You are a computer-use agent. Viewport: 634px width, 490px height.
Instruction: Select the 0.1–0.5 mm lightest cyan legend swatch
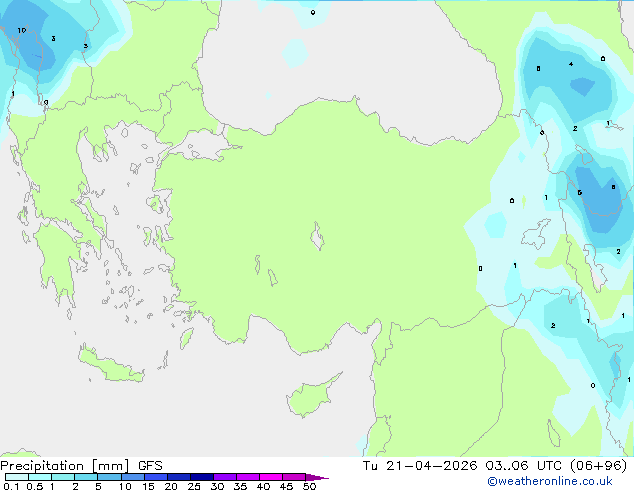(x=17, y=477)
